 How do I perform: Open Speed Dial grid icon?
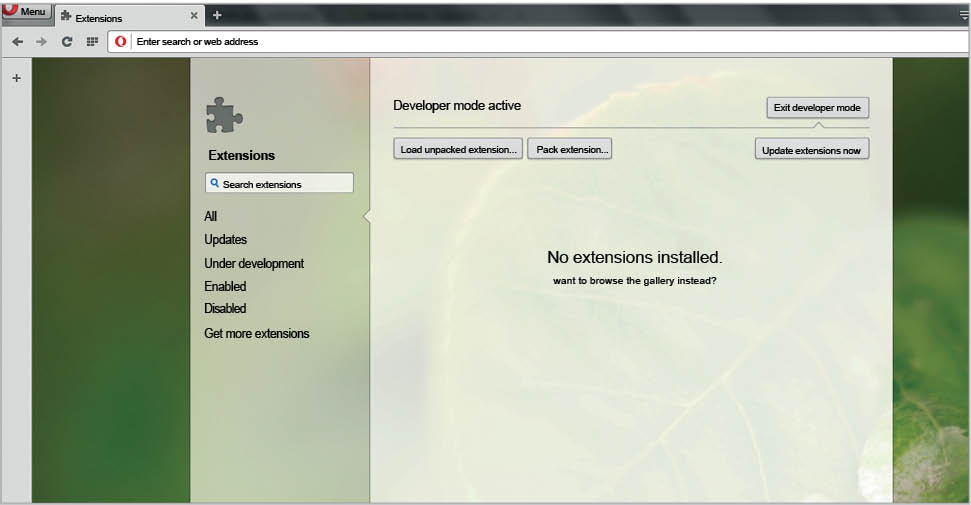92,42
